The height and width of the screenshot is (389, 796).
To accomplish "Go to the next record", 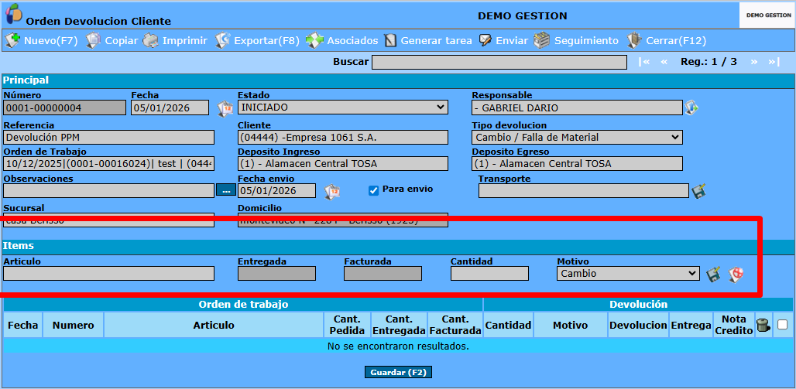I will click(x=754, y=62).
